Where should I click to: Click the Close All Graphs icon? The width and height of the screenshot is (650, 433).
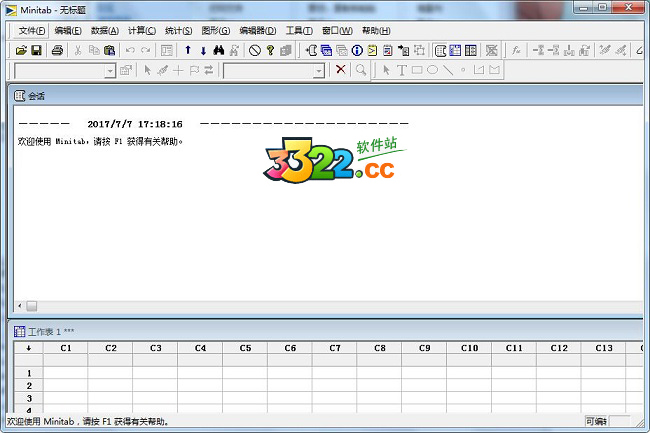coord(492,51)
